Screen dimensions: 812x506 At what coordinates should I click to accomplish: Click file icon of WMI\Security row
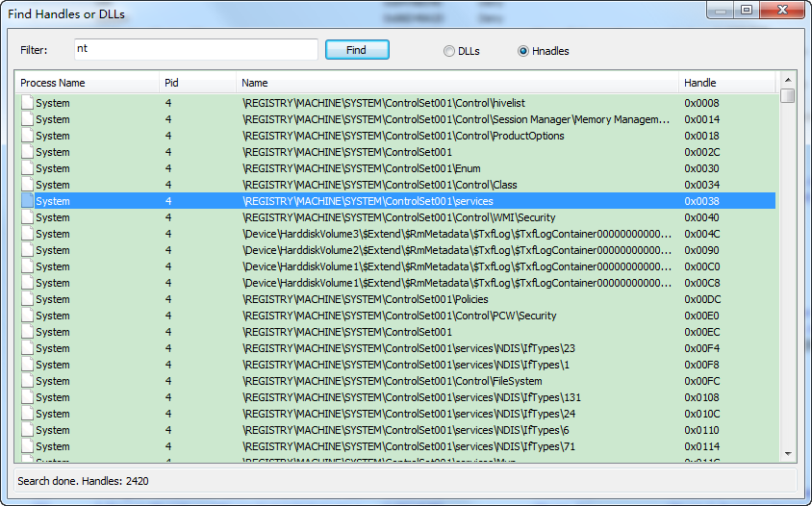27,217
